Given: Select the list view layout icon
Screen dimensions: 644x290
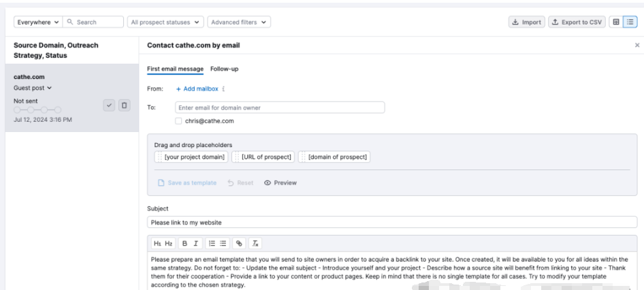Looking at the screenshot, I should point(630,22).
